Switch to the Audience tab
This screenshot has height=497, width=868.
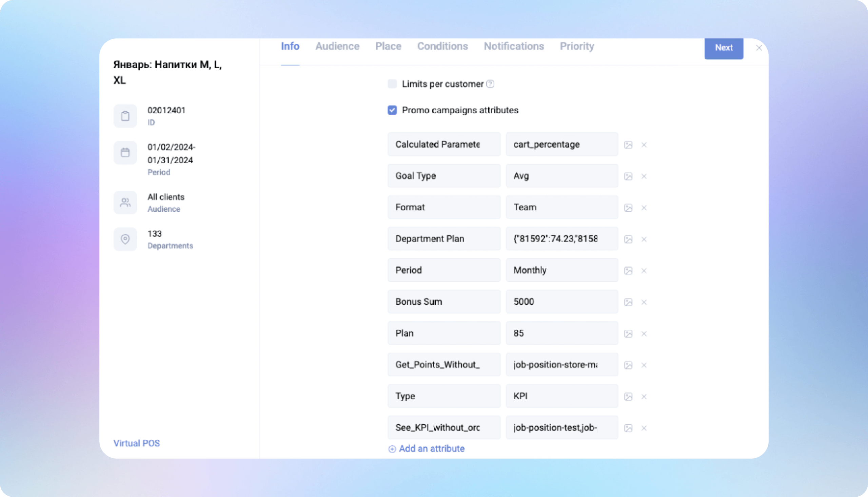[337, 46]
